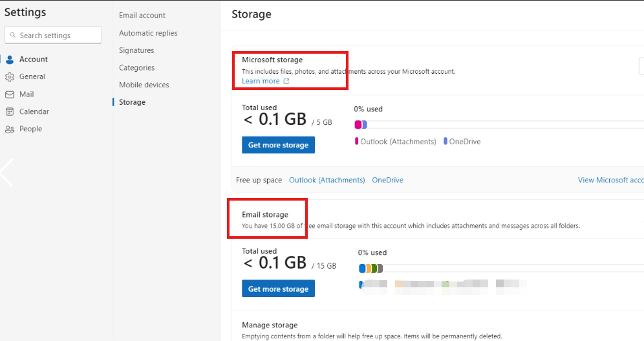The height and width of the screenshot is (341, 644).
Task: Click in the Search settings field
Action: coord(53,36)
